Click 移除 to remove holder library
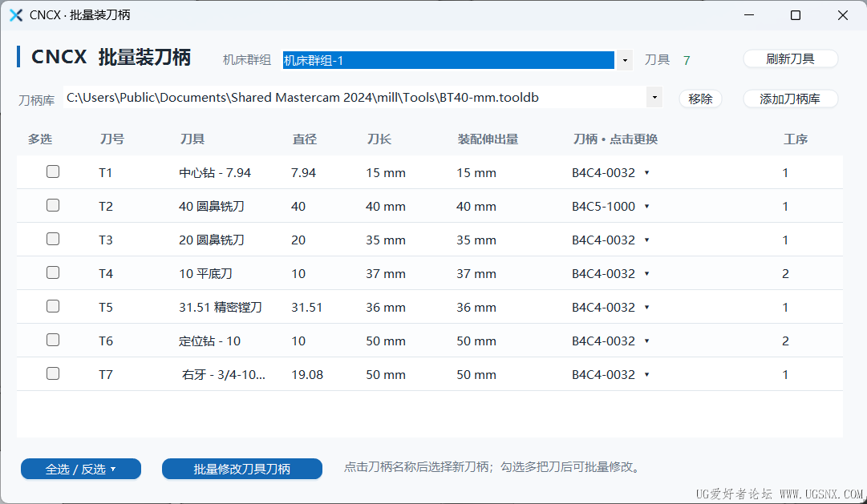867x504 pixels. (700, 99)
